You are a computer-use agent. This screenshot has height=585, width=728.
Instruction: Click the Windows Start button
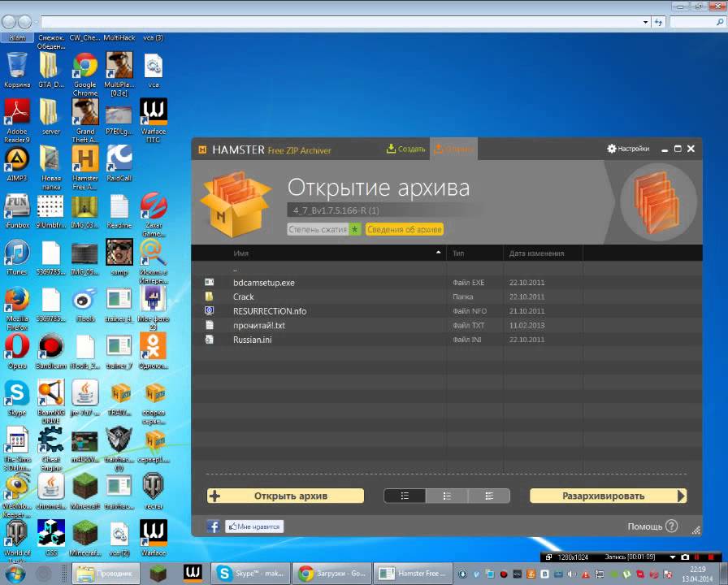coord(14,574)
